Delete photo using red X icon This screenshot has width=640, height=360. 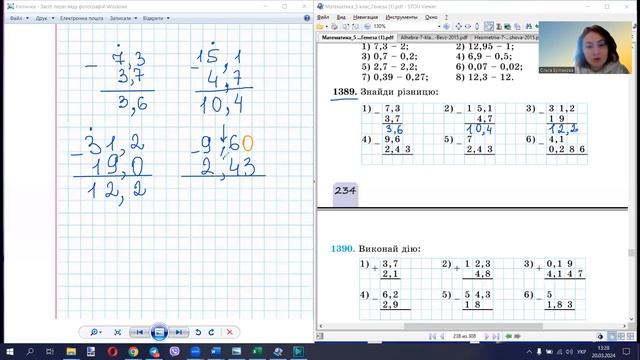tap(229, 332)
